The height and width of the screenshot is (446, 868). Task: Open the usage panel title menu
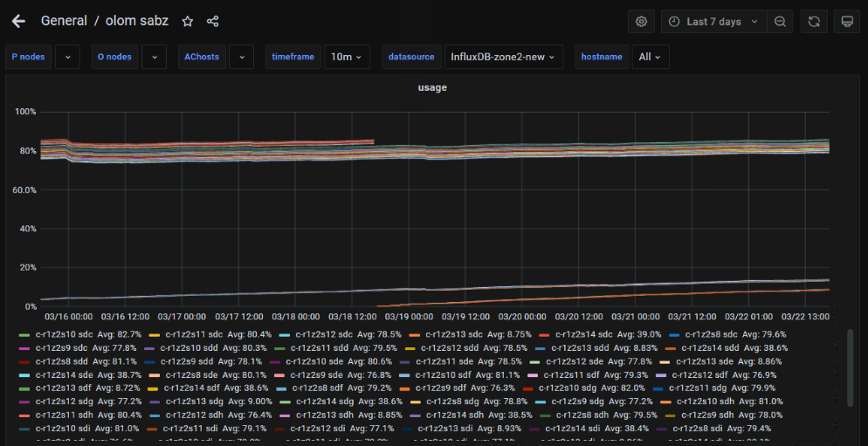coord(433,87)
